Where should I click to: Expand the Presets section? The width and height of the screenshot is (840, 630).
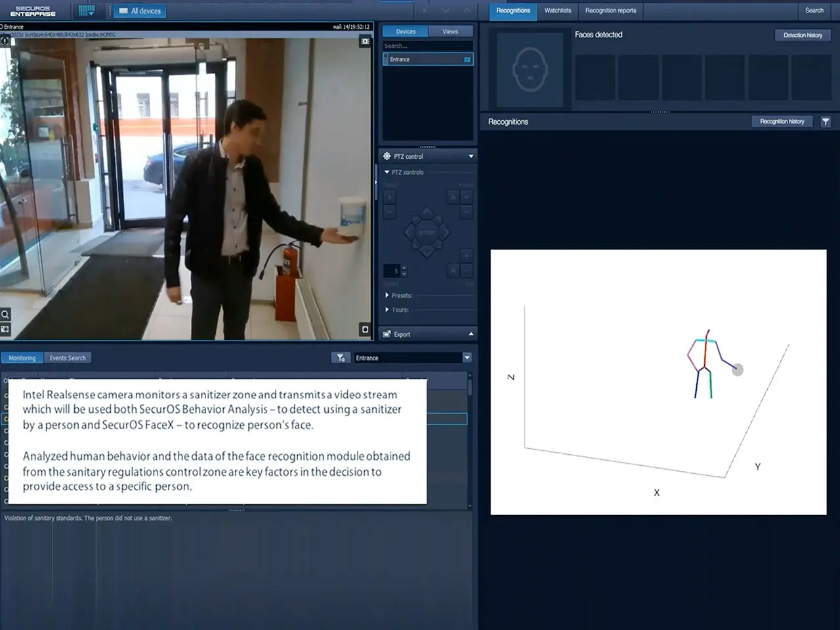tap(387, 295)
